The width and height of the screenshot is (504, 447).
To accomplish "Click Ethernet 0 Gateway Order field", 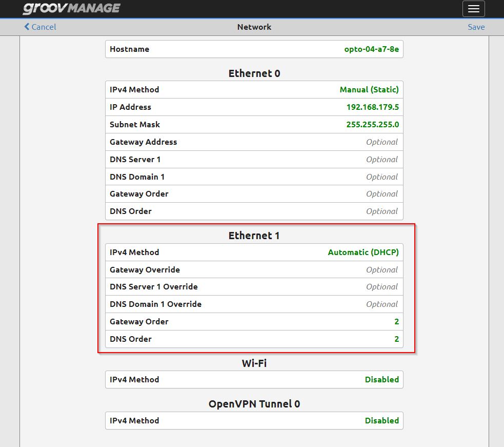I will pyautogui.click(x=254, y=193).
